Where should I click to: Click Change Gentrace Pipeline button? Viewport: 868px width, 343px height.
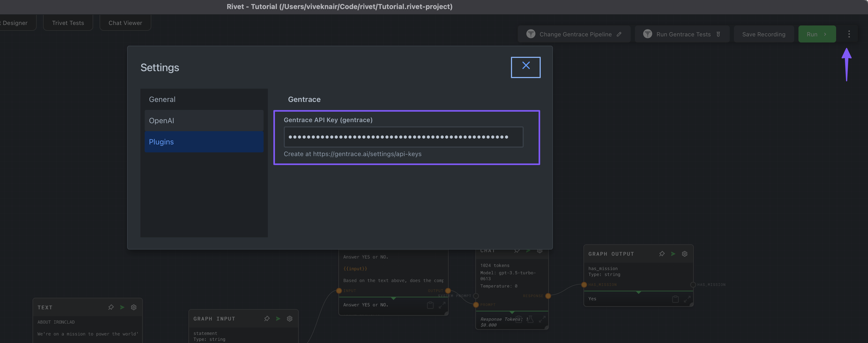coord(574,34)
